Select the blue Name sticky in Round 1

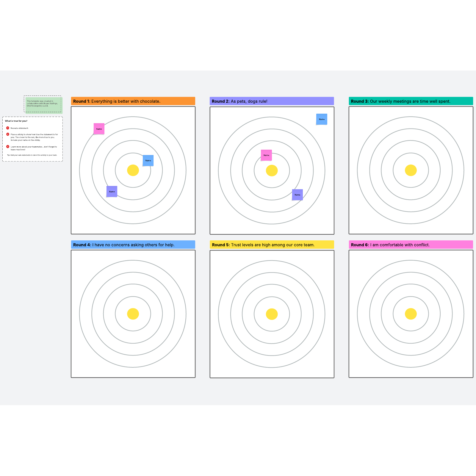tap(148, 160)
